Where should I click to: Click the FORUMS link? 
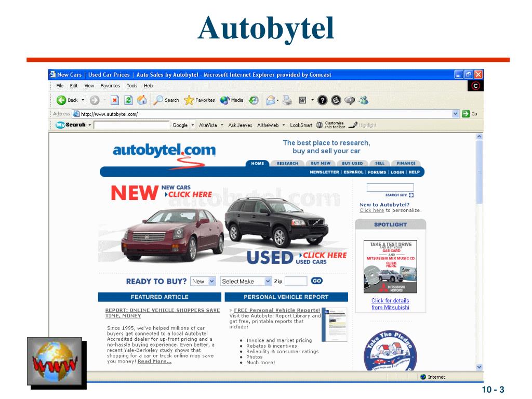pos(377,172)
